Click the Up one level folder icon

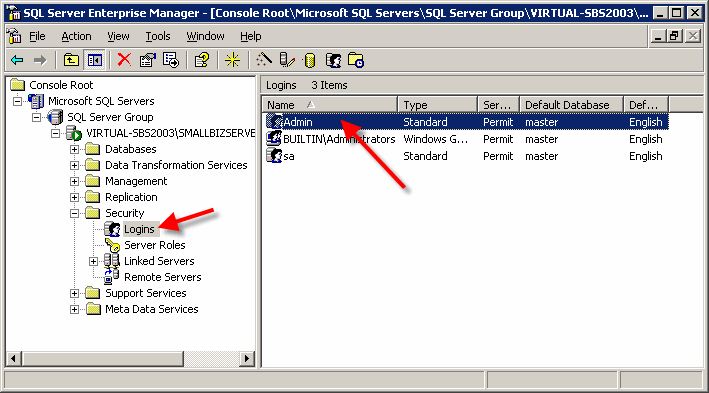click(71, 60)
